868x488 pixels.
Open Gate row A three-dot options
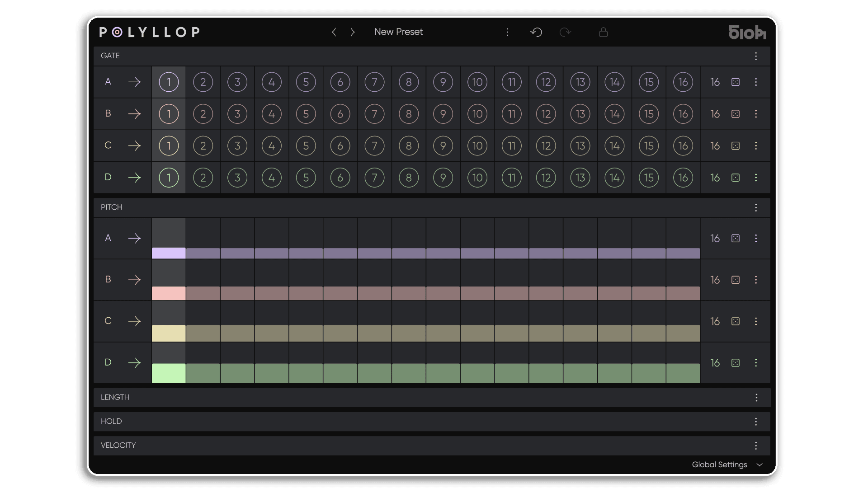coord(756,82)
